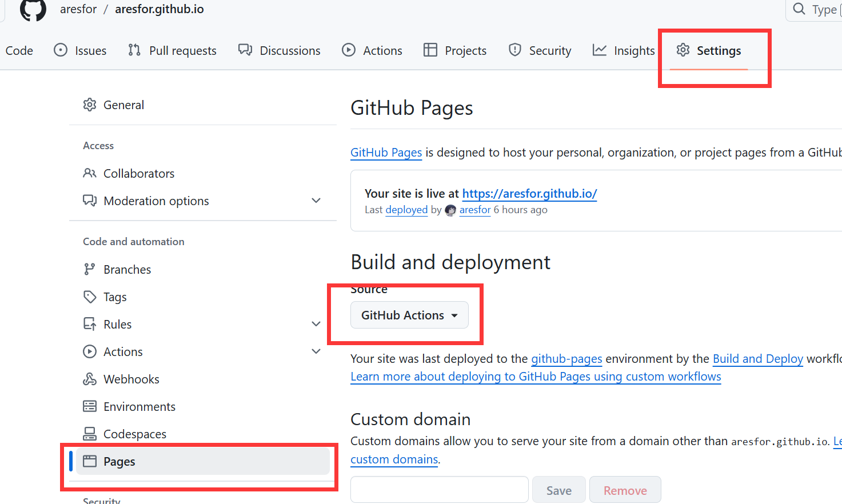This screenshot has height=504, width=842.
Task: Click the Moderation options comment icon
Action: pyautogui.click(x=90, y=201)
